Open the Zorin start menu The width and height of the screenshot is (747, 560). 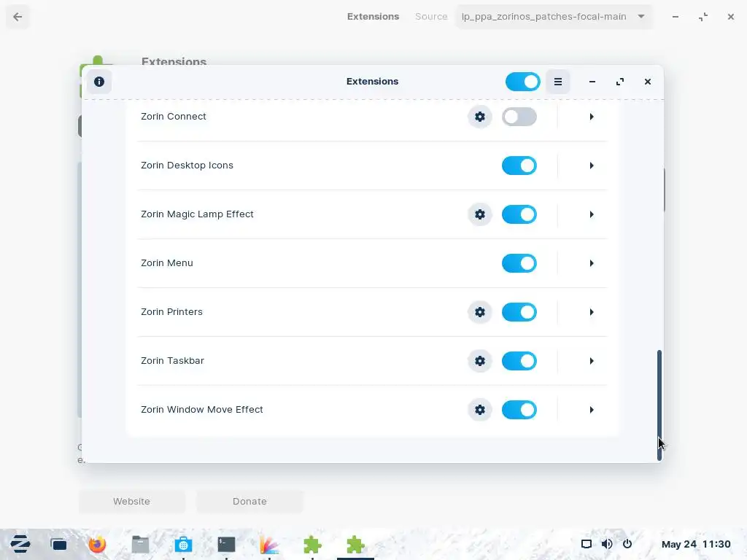click(x=20, y=544)
